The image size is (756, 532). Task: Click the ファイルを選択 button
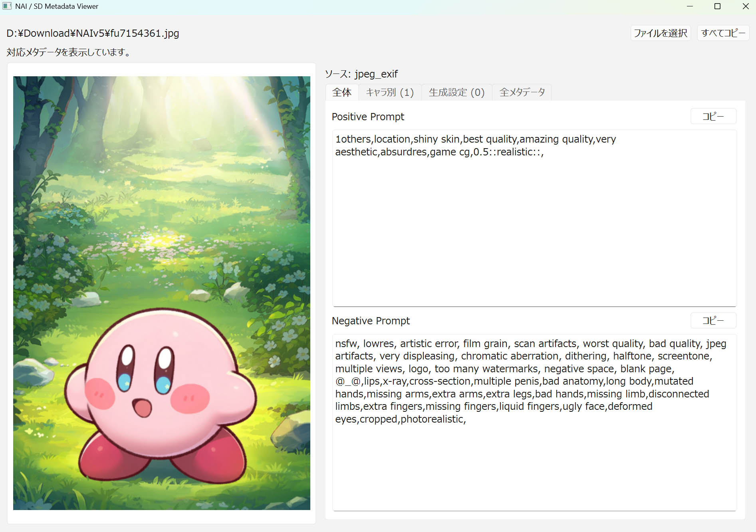[x=661, y=33]
